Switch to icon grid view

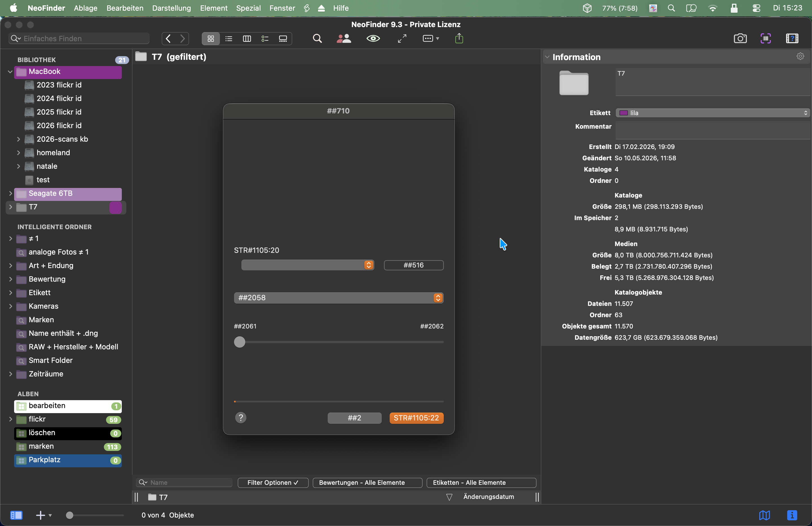211,39
